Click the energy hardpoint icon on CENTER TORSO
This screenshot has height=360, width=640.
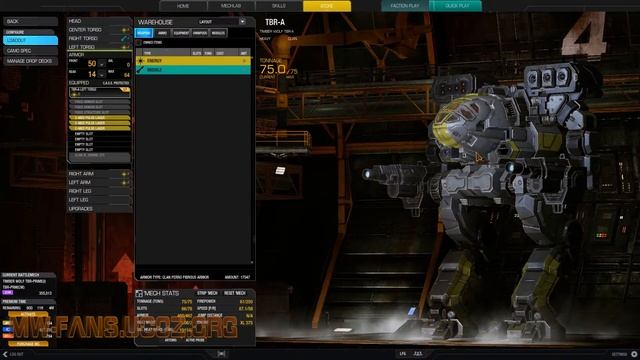[124, 30]
